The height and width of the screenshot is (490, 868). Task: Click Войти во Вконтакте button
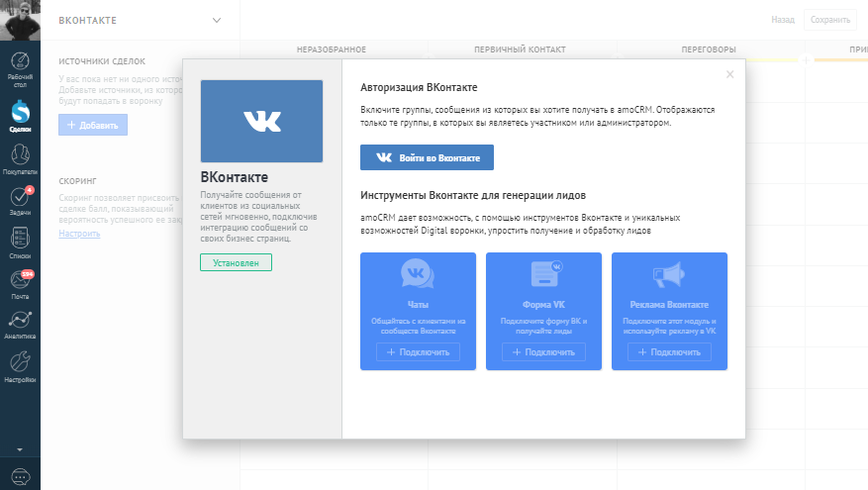427,157
